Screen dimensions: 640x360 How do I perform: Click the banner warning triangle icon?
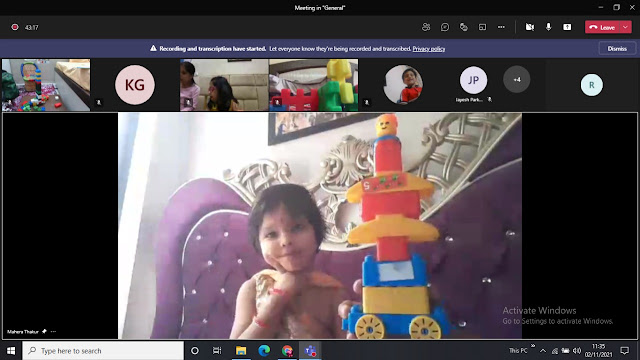(153, 48)
